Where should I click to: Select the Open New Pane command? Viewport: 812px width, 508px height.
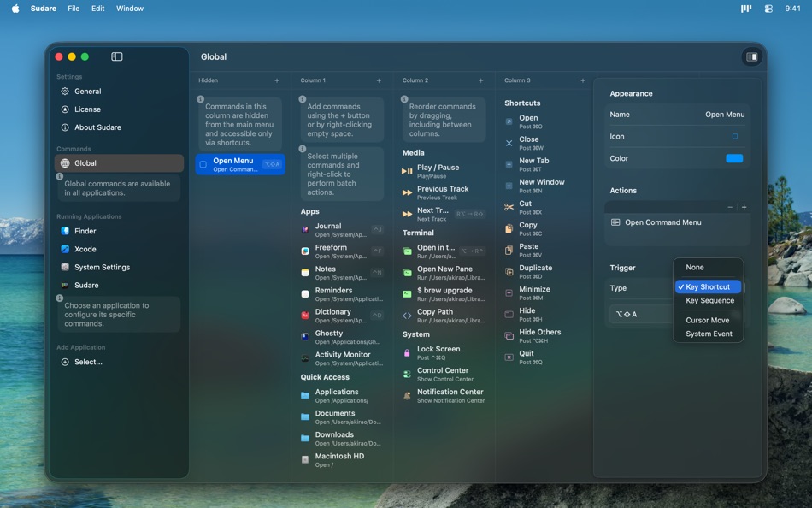[x=444, y=273]
